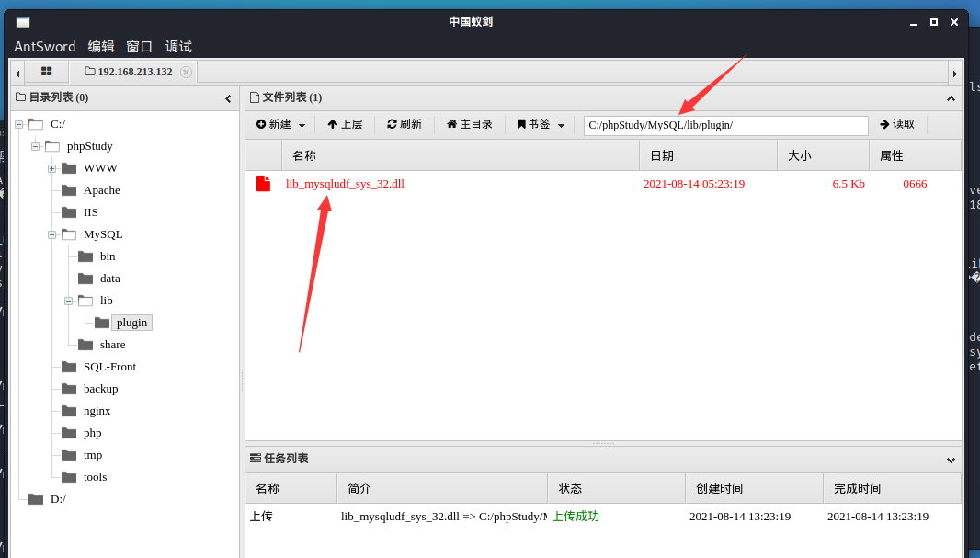This screenshot has height=558, width=980.
Task: Select the SQL-Front folder icon
Action: (69, 367)
